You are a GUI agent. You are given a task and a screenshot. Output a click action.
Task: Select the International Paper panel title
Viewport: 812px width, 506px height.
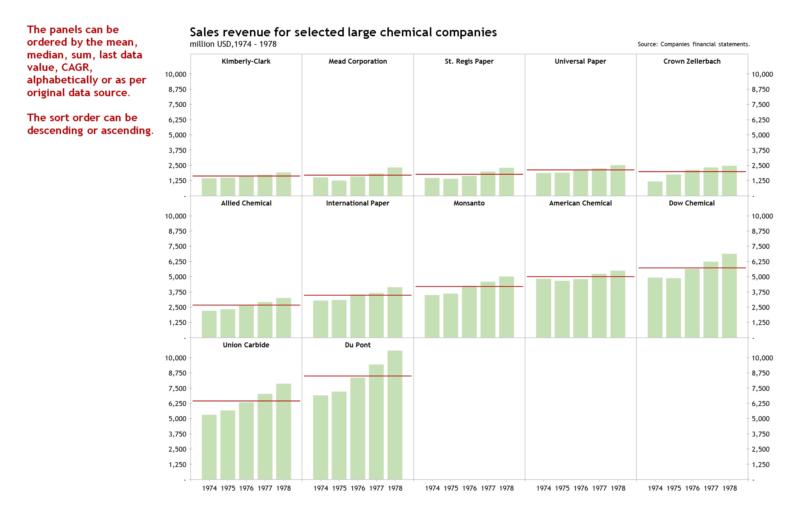pyautogui.click(x=358, y=203)
